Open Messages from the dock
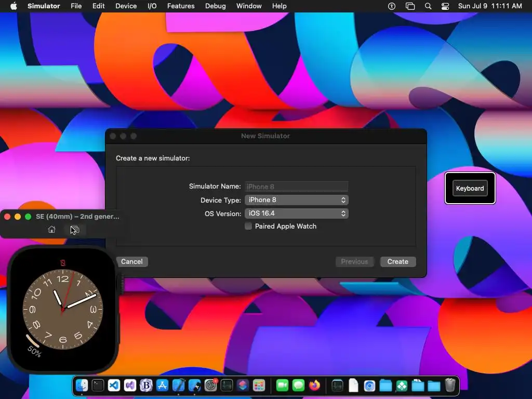The height and width of the screenshot is (399, 532). coord(298,385)
